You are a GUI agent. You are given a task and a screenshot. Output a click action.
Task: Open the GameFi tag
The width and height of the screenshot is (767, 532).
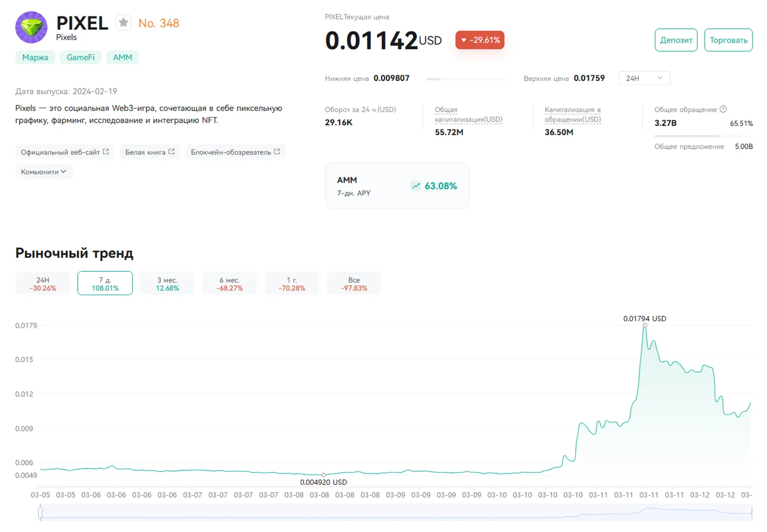(81, 58)
